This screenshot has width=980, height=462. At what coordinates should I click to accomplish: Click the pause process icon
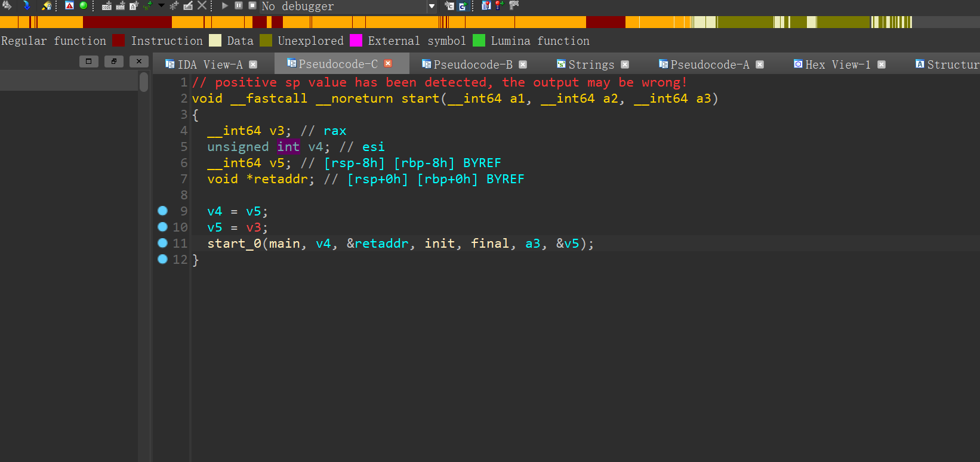[239, 5]
